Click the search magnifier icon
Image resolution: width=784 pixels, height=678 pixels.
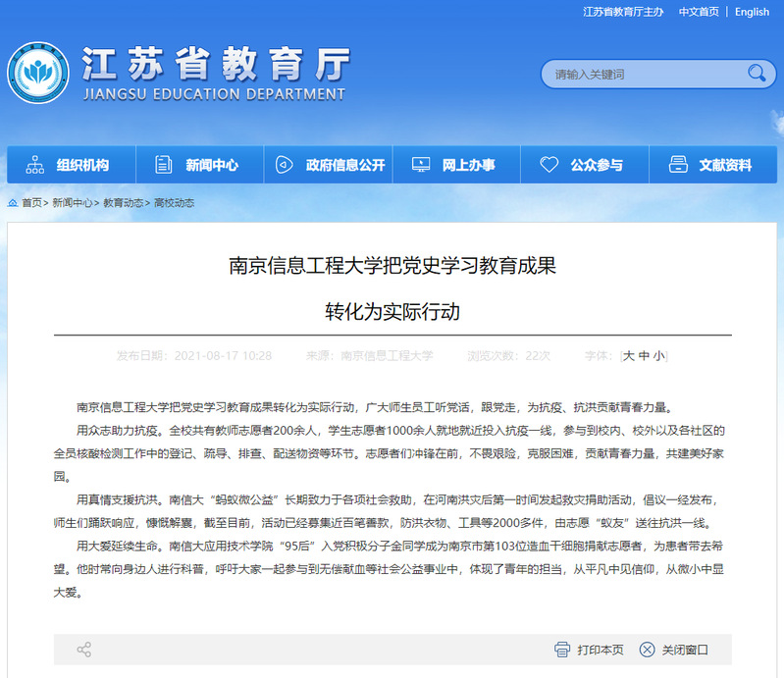(756, 74)
